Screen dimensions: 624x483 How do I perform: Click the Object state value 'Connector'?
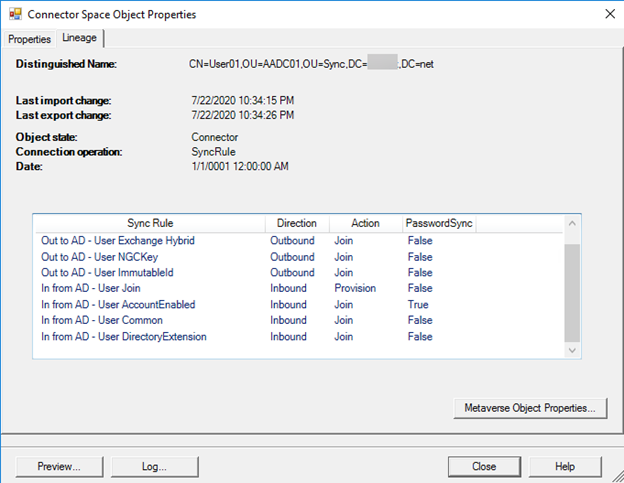[214, 137]
